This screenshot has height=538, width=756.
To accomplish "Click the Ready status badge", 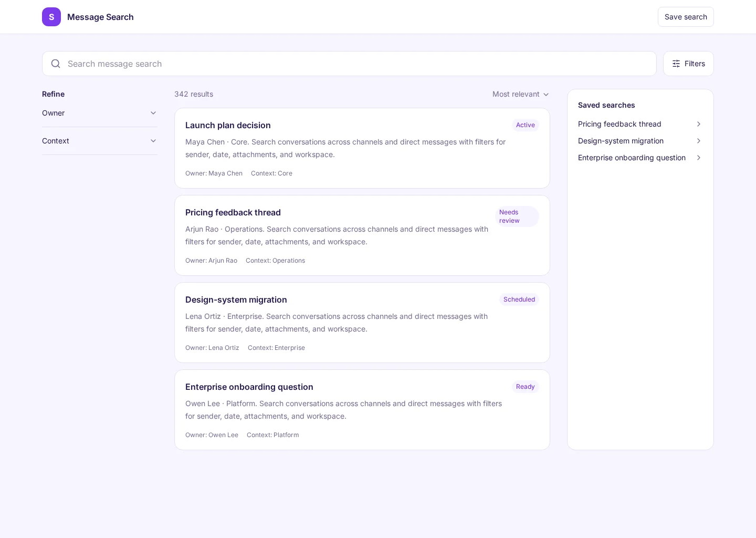I will point(526,387).
